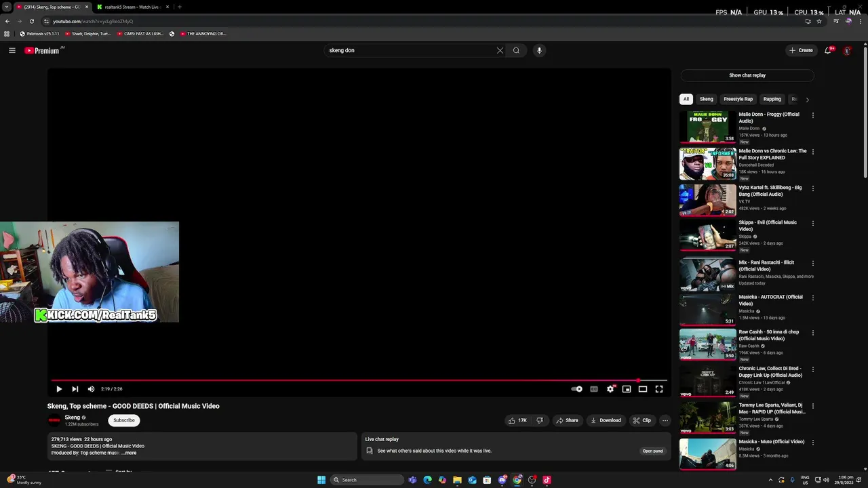Mute the video volume
The image size is (868, 488).
[92, 389]
